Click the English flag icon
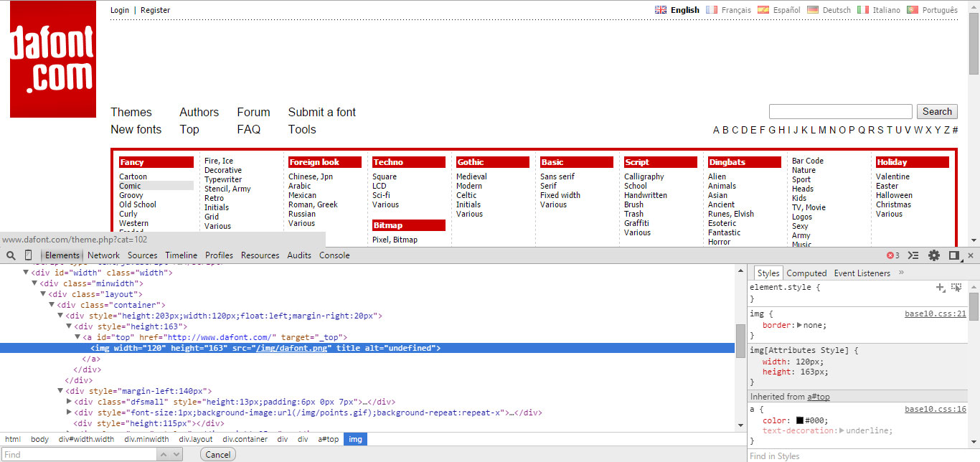The image size is (980, 462). pos(661,10)
